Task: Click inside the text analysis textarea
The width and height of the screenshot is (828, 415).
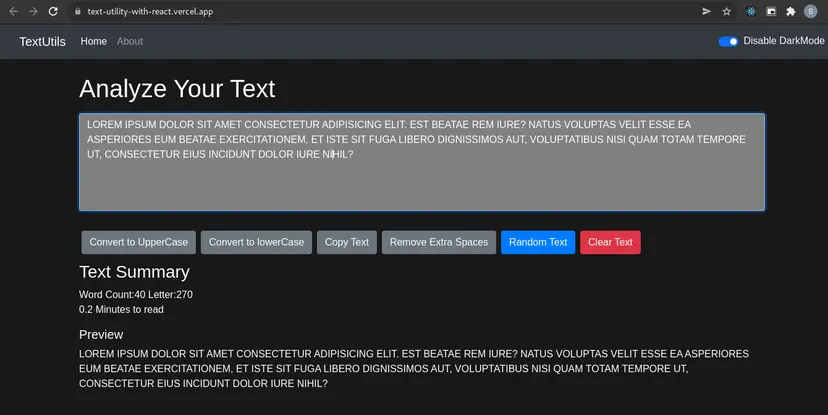Action: pyautogui.click(x=421, y=180)
